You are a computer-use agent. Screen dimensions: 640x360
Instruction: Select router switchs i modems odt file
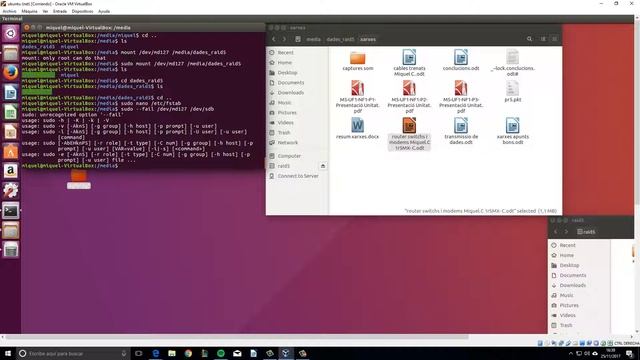point(409,134)
